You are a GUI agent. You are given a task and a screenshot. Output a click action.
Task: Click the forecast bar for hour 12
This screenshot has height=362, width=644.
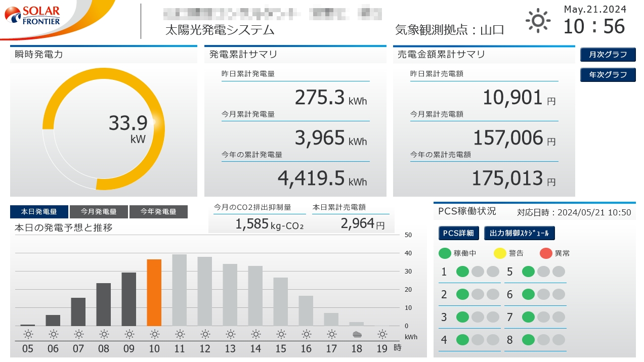point(205,291)
